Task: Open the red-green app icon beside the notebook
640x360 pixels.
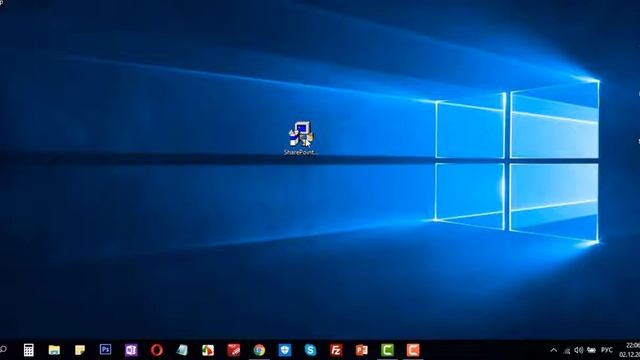Action: pyautogui.click(x=208, y=350)
